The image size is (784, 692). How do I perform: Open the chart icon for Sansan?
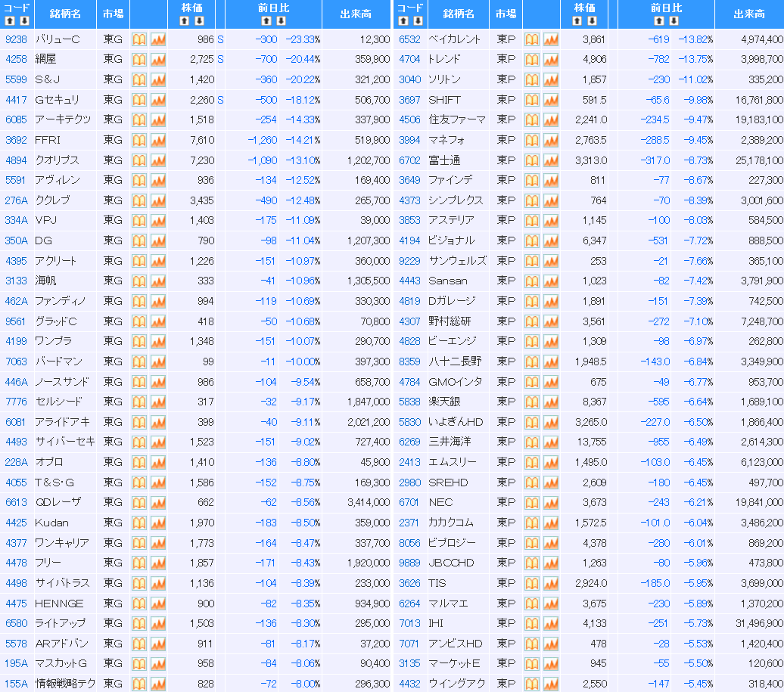(x=551, y=281)
